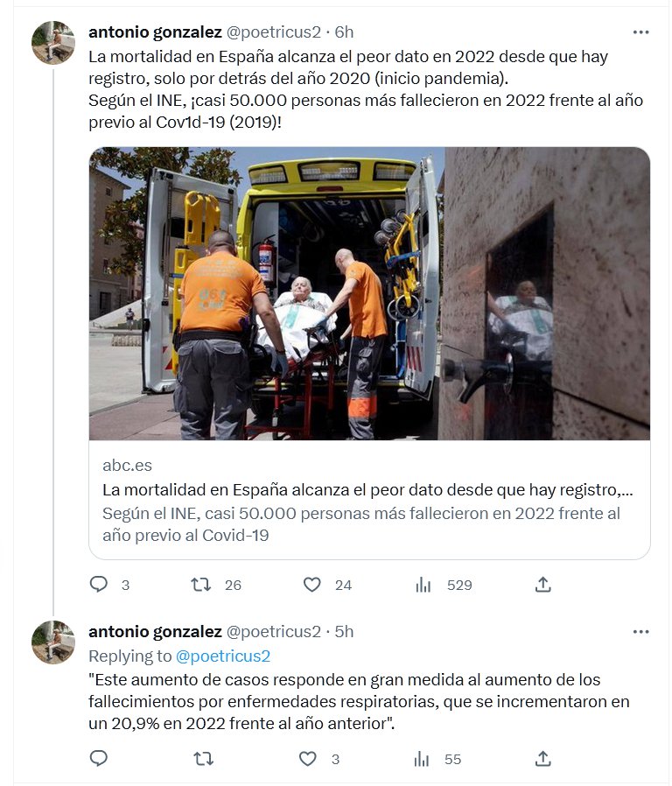Open the 5h timestamp of the reply
The height and width of the screenshot is (786, 672).
[344, 632]
